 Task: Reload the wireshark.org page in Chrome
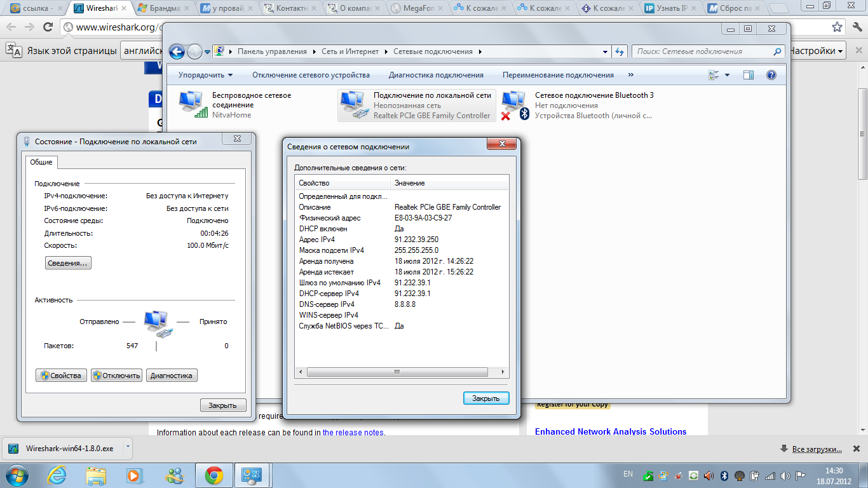[48, 27]
